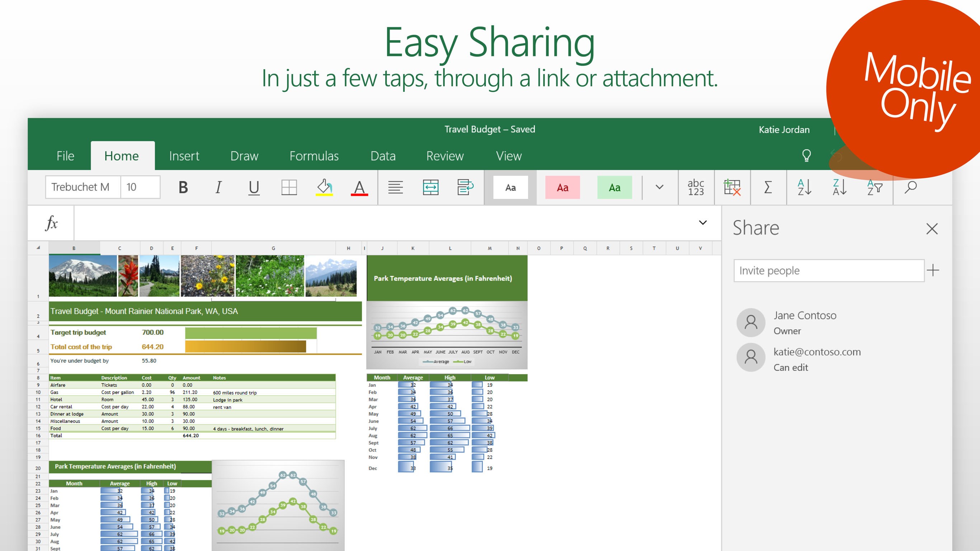Click the red font color icon

[359, 187]
